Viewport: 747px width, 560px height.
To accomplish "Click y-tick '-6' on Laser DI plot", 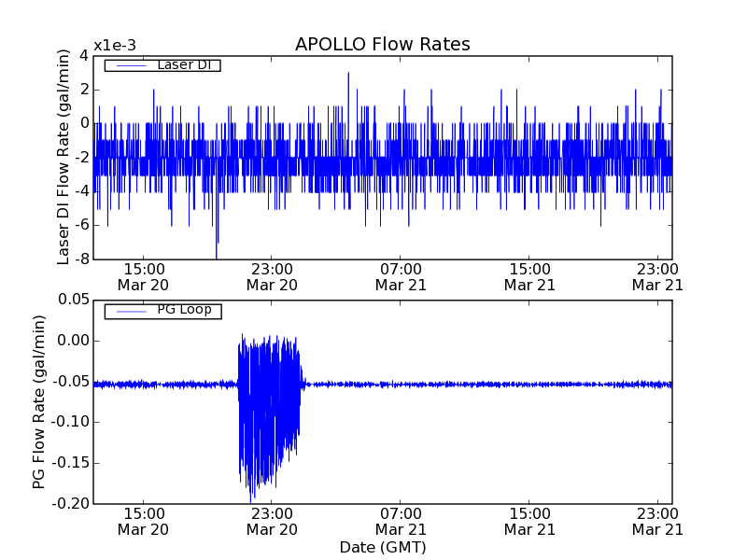I will (81, 225).
